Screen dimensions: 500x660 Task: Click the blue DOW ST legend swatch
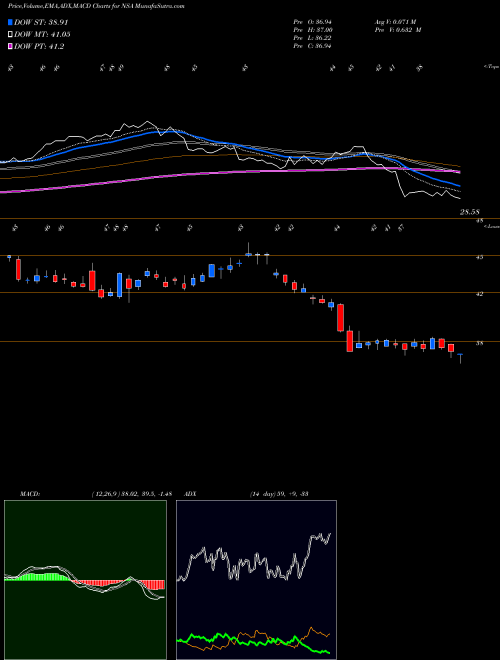(11, 22)
